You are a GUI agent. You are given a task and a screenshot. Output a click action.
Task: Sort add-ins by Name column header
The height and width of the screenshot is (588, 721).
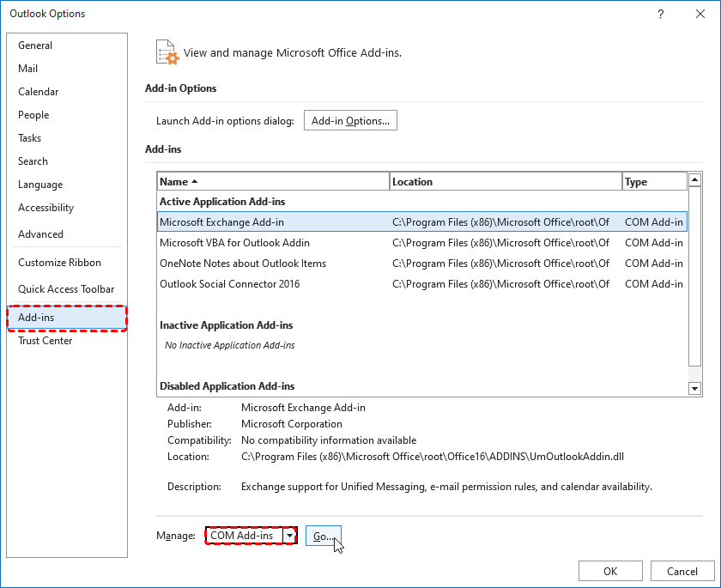[272, 182]
